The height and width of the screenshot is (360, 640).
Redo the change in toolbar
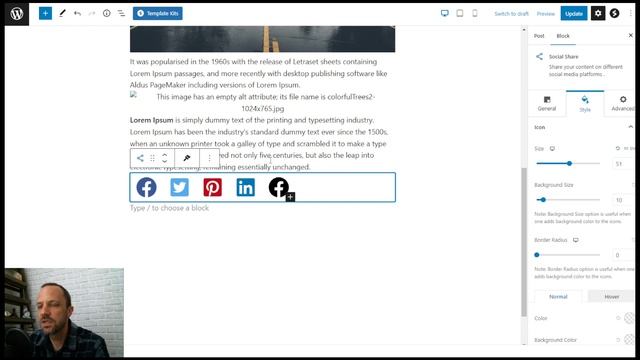(x=92, y=13)
